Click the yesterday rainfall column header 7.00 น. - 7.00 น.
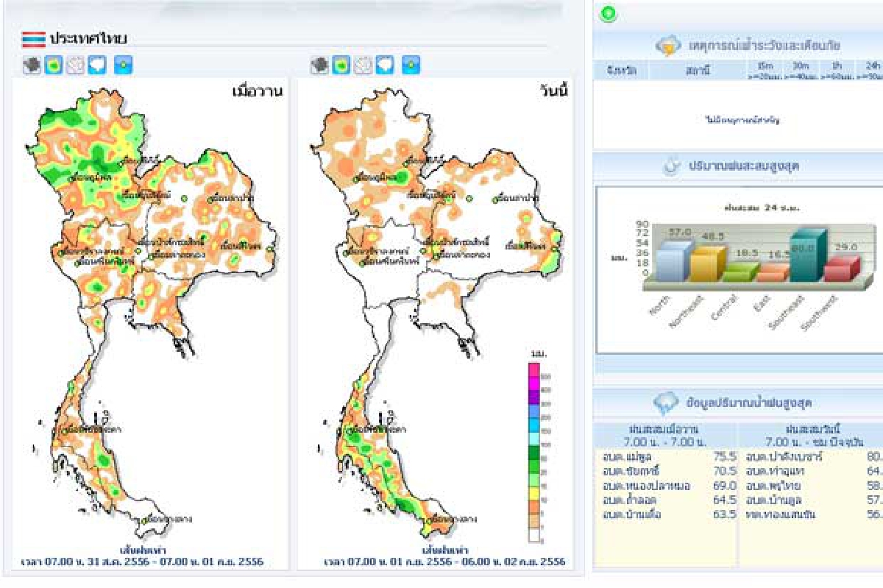 [664, 442]
